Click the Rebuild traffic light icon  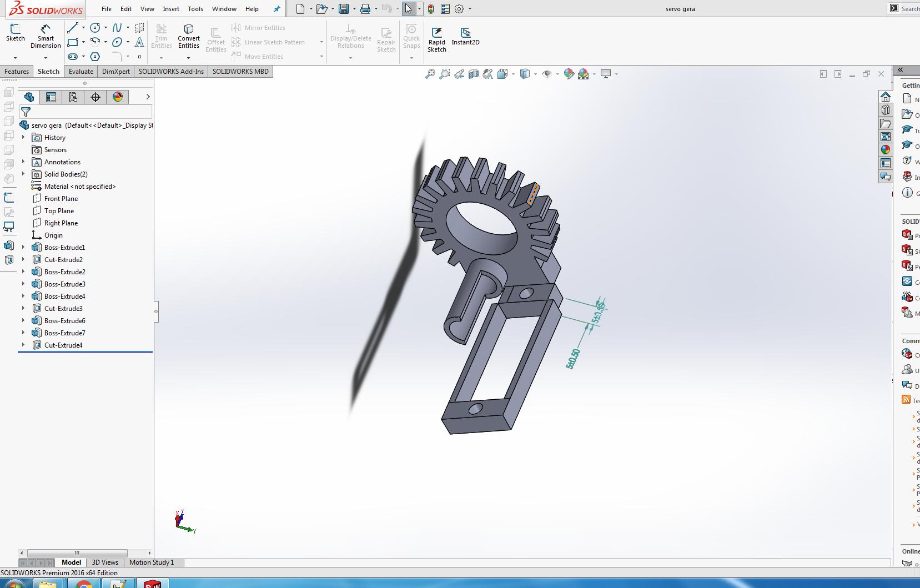431,9
